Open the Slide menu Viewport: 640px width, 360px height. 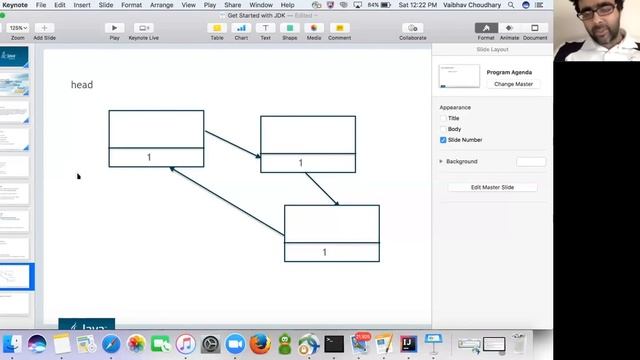(x=106, y=5)
